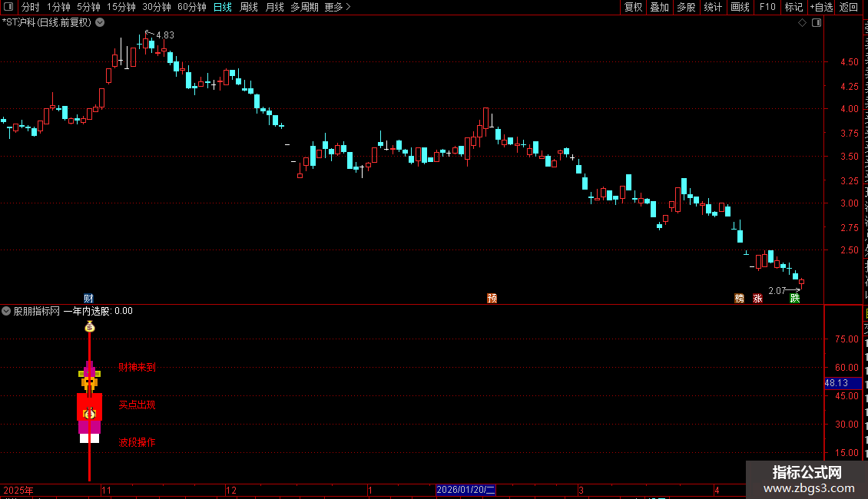Click the money bag icon atop signal line
The image size is (868, 499).
pos(90,327)
